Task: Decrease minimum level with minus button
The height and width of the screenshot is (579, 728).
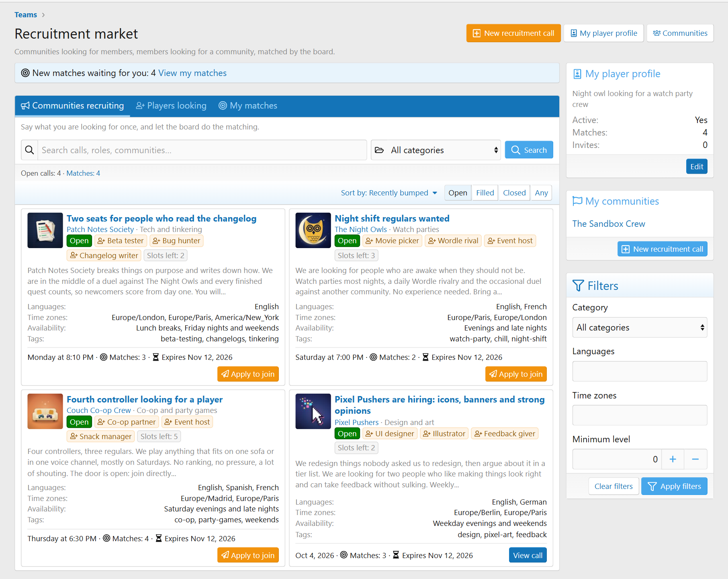Action: coord(695,459)
